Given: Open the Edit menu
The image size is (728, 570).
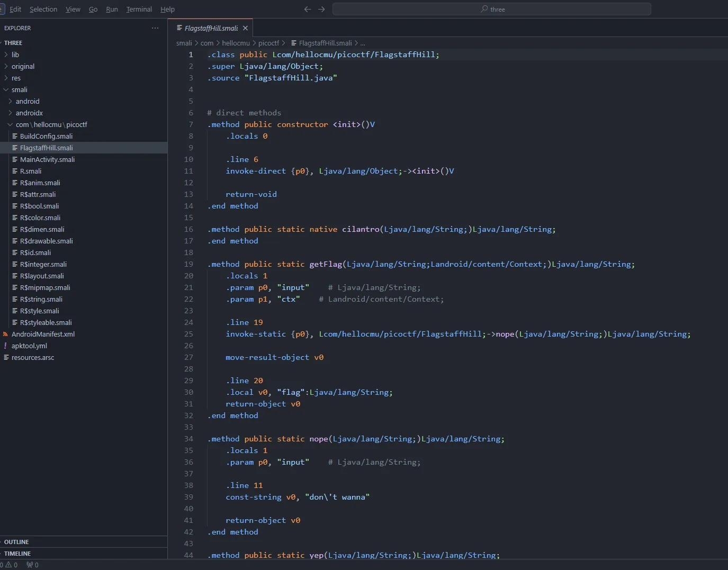Looking at the screenshot, I should (15, 9).
